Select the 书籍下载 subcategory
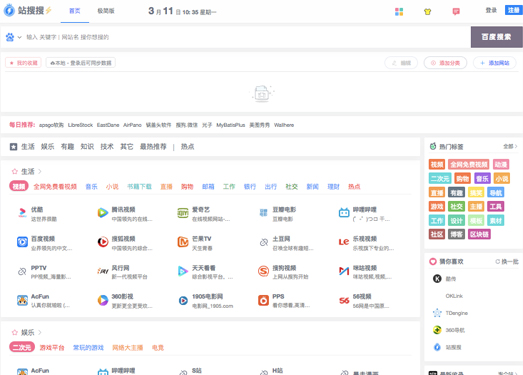Image resolution: width=523 pixels, height=375 pixels. [139, 186]
